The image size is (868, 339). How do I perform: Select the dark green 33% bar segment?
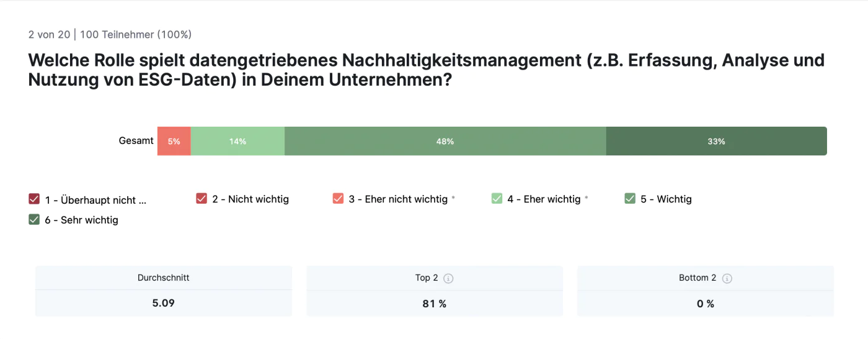[x=716, y=141]
